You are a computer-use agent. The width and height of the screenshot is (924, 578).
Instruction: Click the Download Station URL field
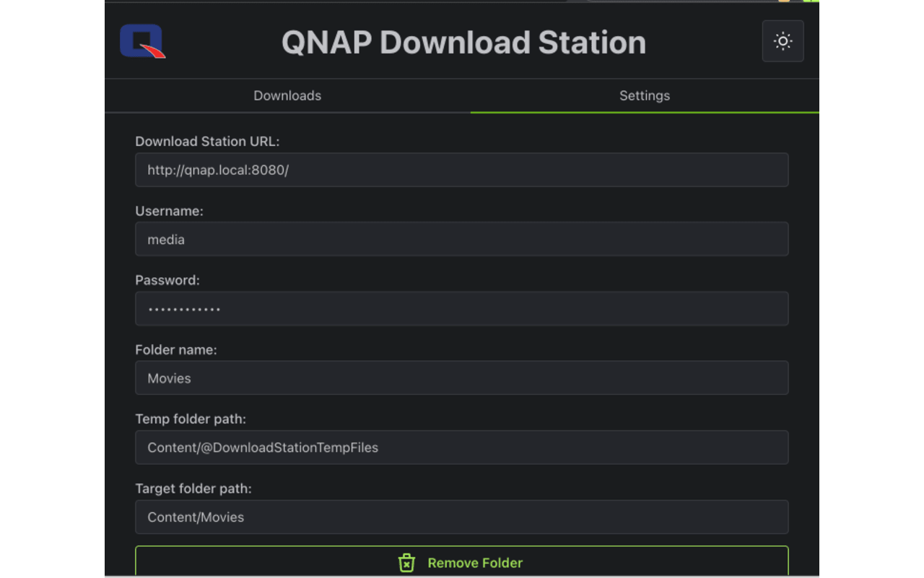(462, 170)
